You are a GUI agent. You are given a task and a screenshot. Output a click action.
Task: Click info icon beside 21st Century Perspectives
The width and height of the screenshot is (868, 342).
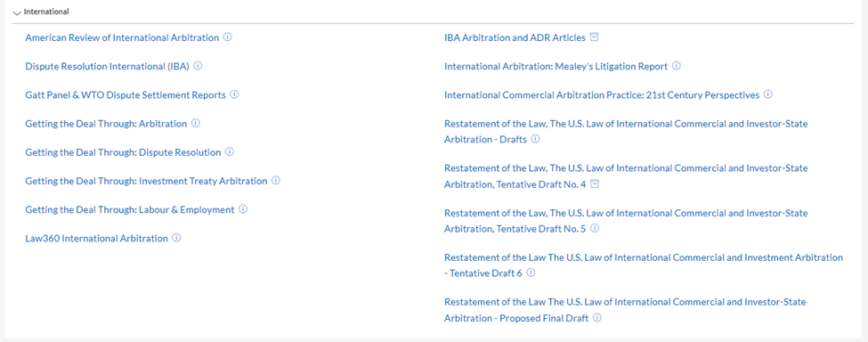[x=767, y=94]
